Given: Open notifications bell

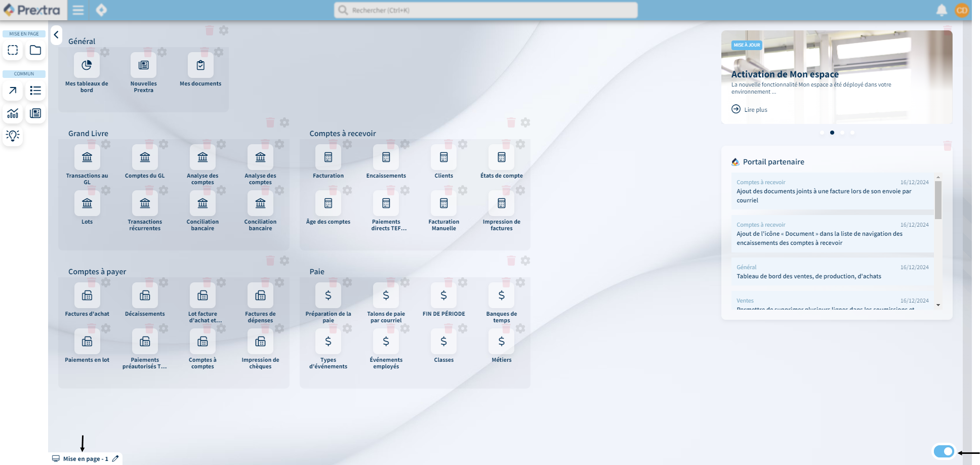Looking at the screenshot, I should (x=942, y=10).
